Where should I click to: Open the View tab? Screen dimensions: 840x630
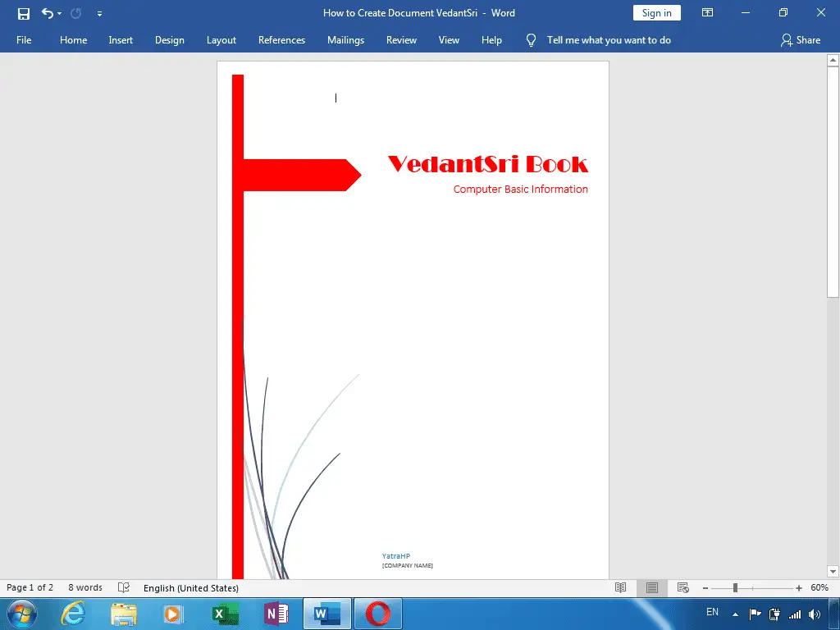(x=449, y=40)
